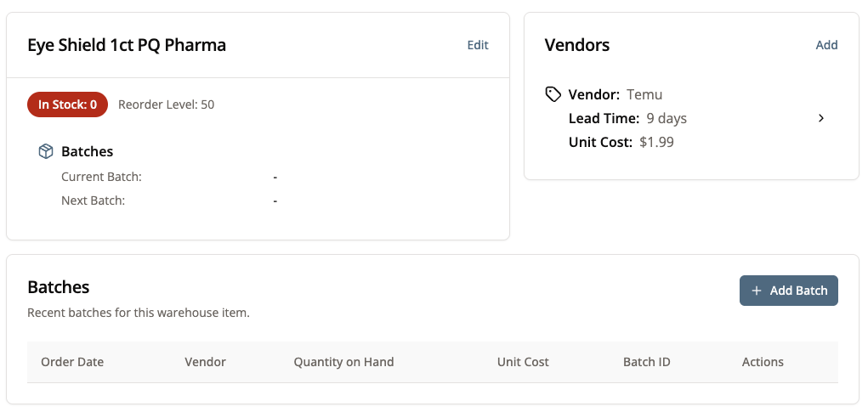Click the Lead Time 9 days entry
Screen dimensions: 868x418
627,118
